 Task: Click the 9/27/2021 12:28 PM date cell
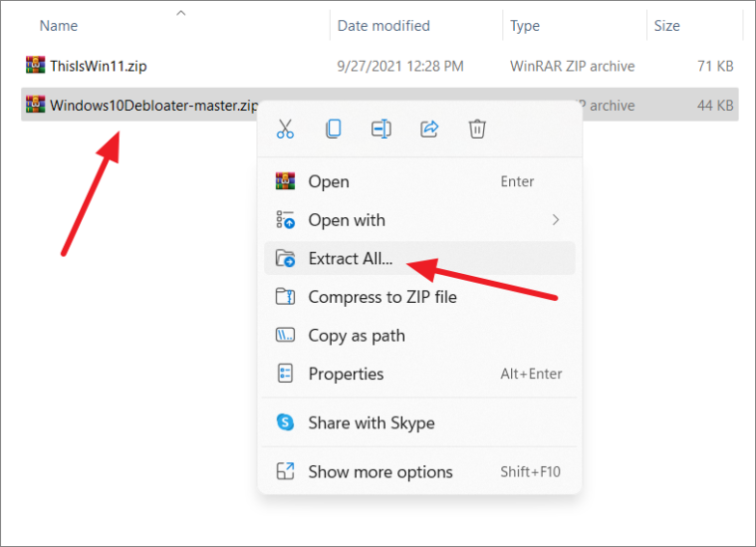[x=400, y=66]
